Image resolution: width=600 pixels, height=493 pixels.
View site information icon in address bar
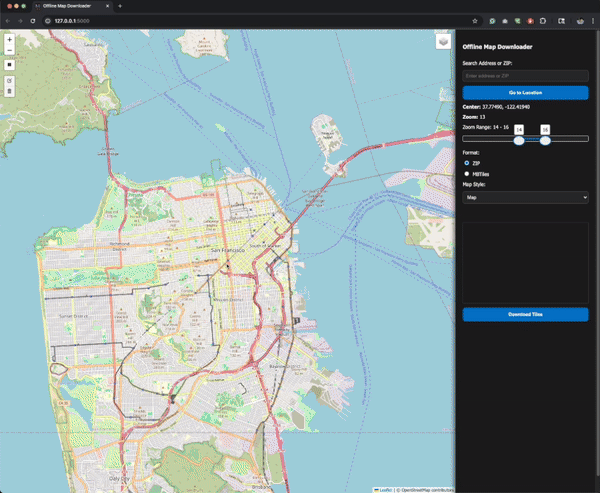(48, 21)
